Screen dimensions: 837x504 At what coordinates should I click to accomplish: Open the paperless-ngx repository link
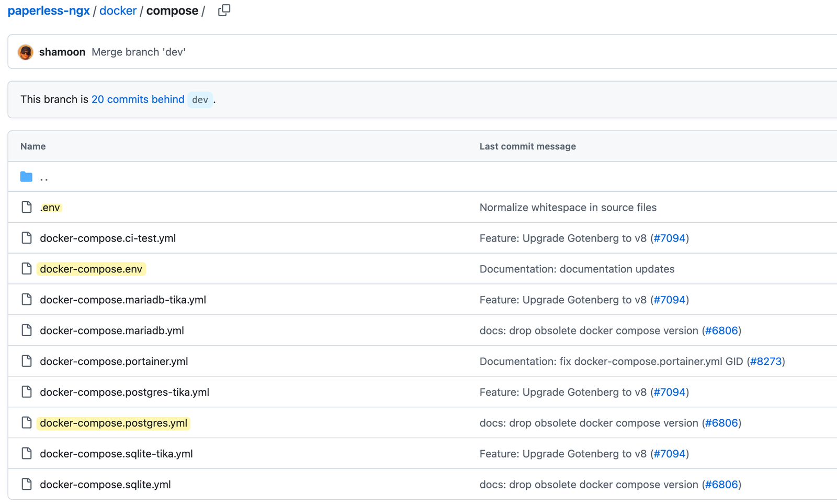pyautogui.click(x=49, y=10)
